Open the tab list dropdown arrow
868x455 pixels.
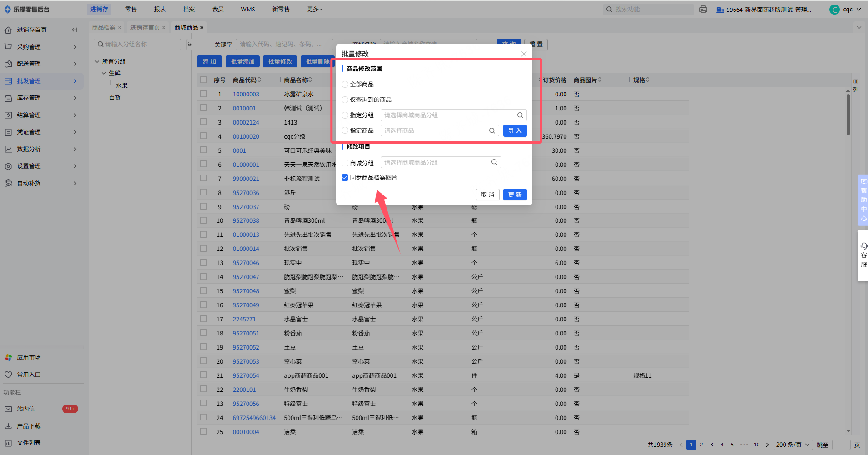[x=859, y=28]
